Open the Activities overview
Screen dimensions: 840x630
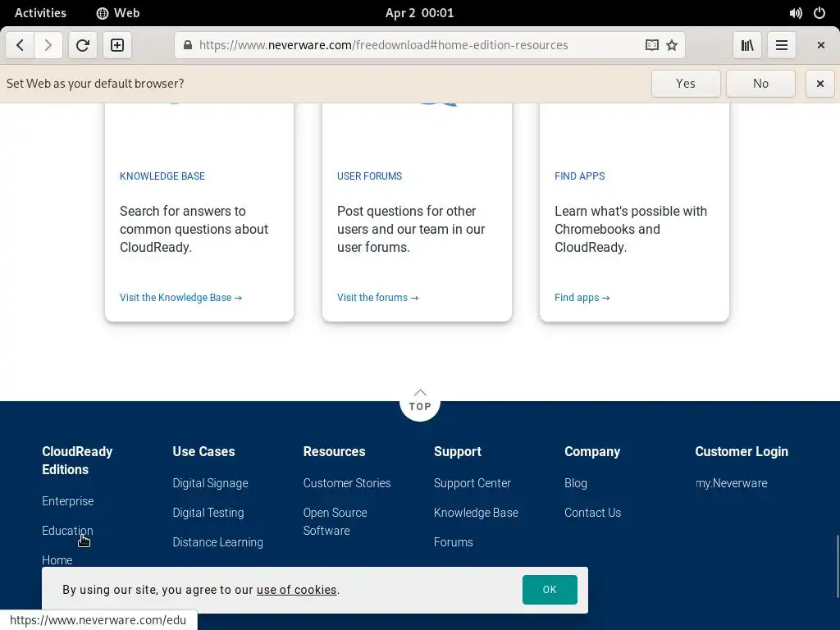[40, 13]
